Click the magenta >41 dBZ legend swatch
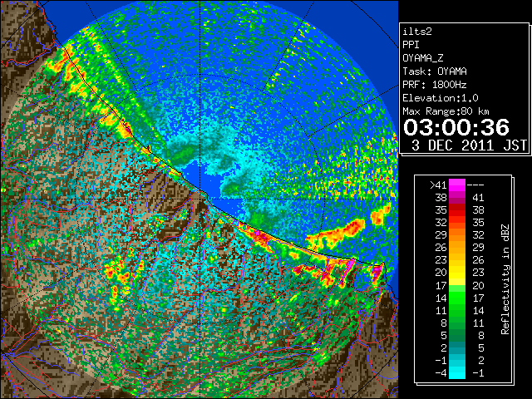532x399 pixels. [x=457, y=185]
